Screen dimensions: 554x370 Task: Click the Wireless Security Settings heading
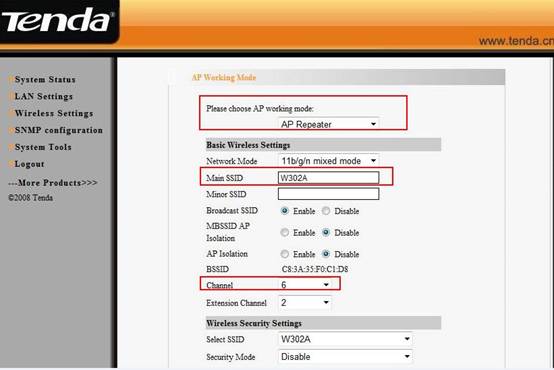click(x=254, y=323)
